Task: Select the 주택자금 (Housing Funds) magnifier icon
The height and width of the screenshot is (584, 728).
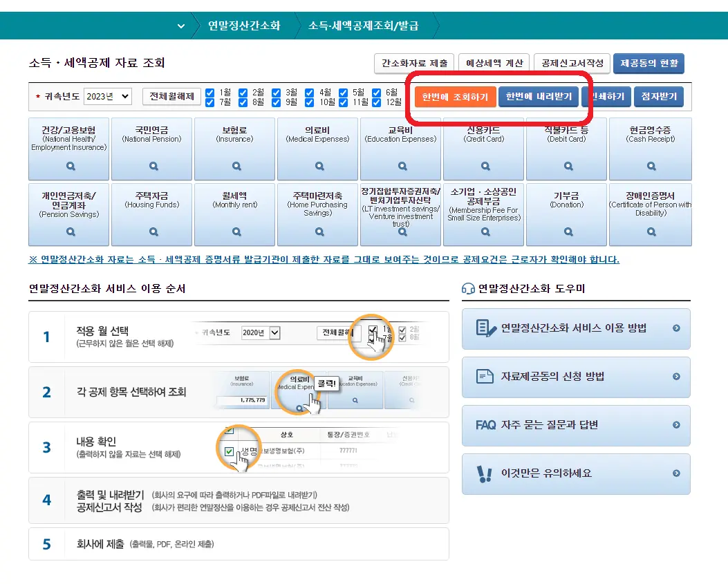Action: coord(151,231)
